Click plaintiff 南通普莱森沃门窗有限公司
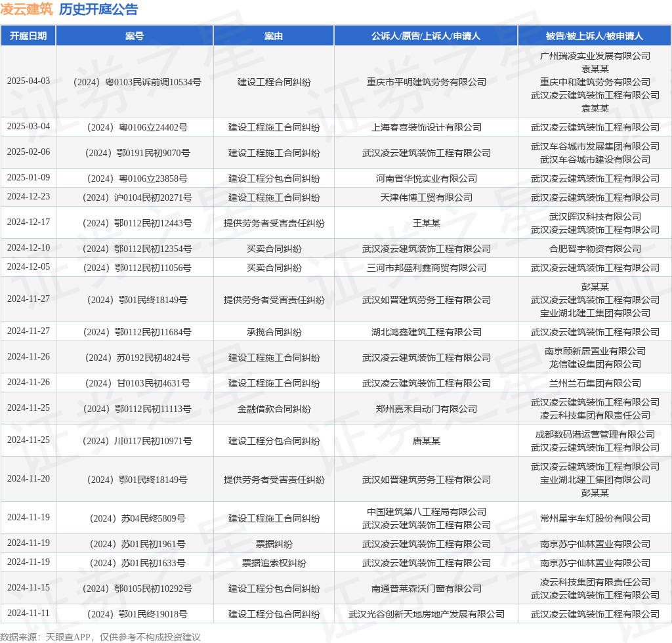672x643 pixels. [x=426, y=589]
